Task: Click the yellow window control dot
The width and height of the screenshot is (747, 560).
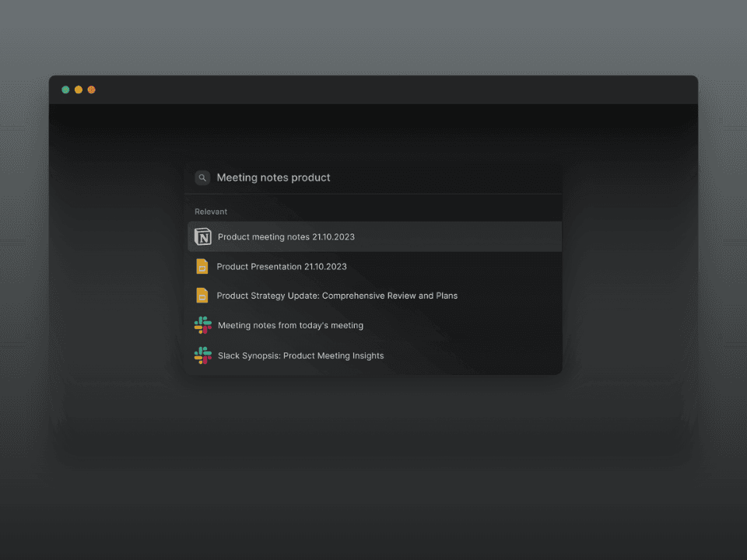Action: pos(79,90)
